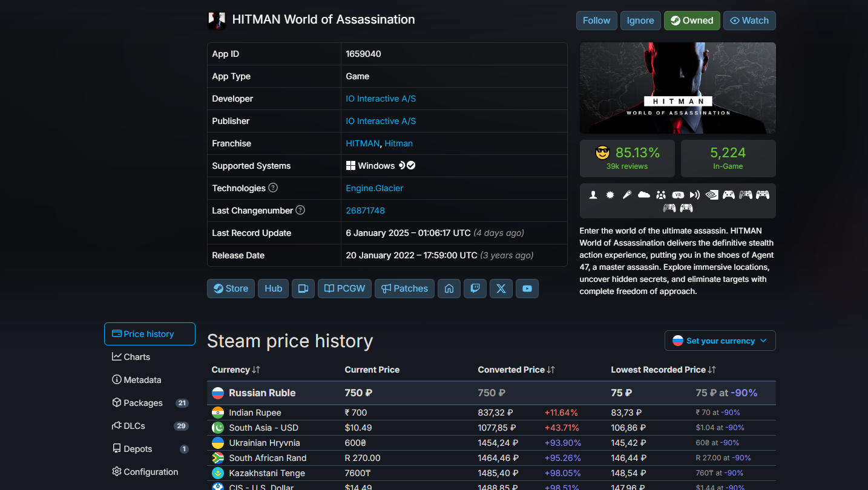This screenshot has height=490, width=868.
Task: Click the Release Date value 20 January 2022
Action: pos(412,255)
